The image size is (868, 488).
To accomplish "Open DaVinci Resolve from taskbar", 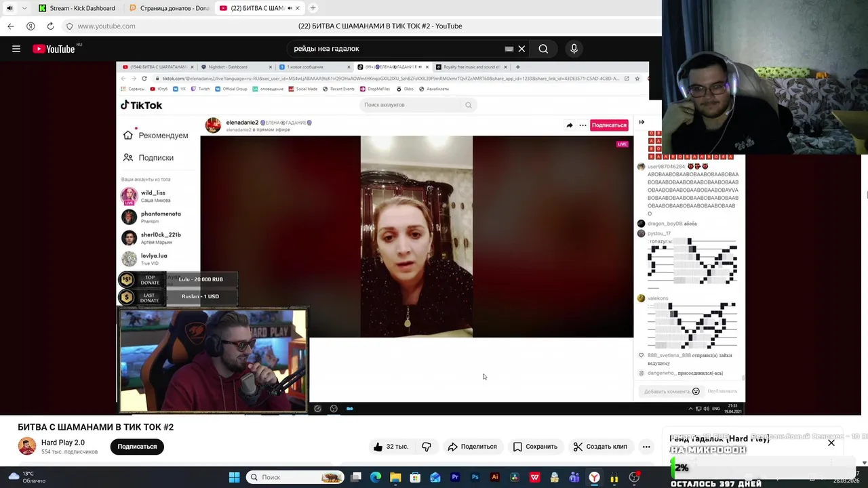I will (515, 477).
